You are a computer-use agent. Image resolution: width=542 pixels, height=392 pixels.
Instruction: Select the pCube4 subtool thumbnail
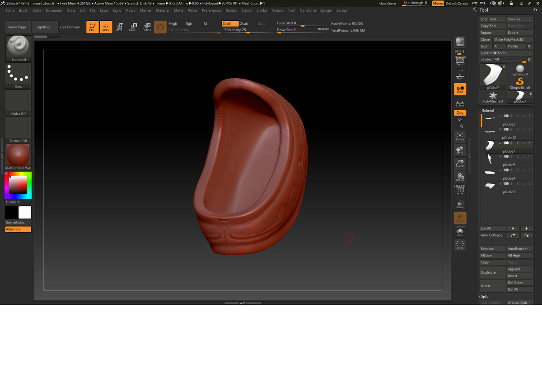point(490,172)
